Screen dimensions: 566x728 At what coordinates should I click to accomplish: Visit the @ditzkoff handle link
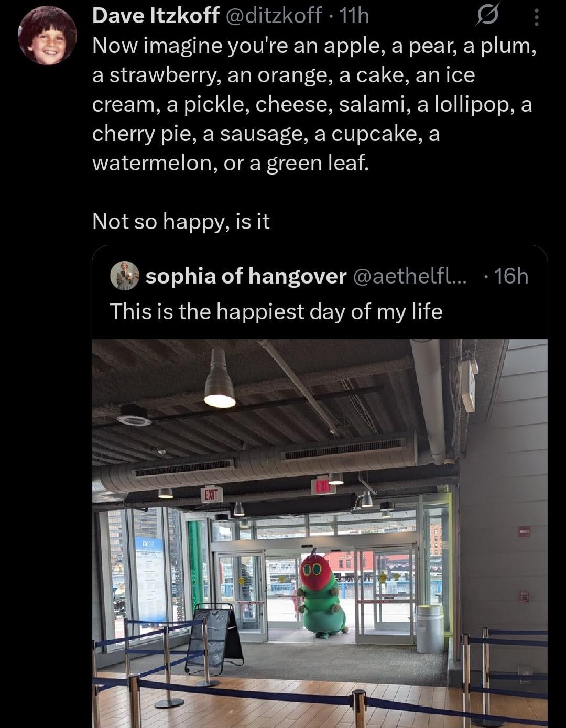tap(274, 17)
